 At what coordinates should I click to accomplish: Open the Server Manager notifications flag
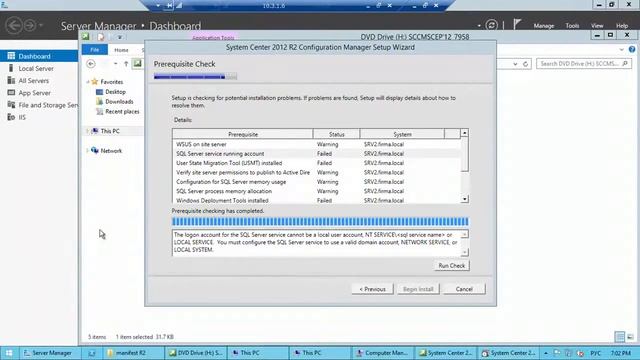(517, 24)
